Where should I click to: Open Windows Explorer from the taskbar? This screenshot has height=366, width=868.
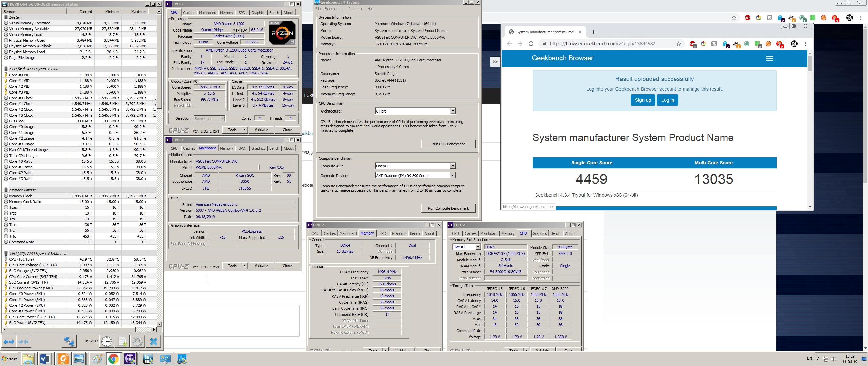tap(28, 359)
